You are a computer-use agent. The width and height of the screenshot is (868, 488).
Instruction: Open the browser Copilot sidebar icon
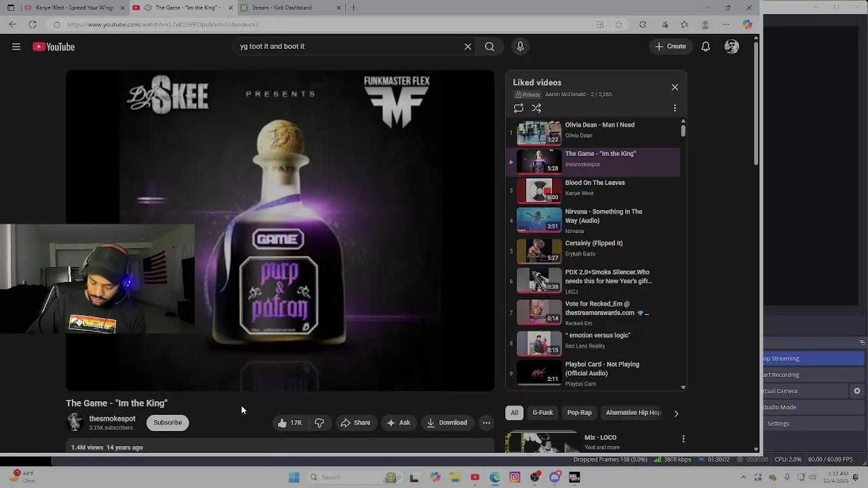point(747,24)
